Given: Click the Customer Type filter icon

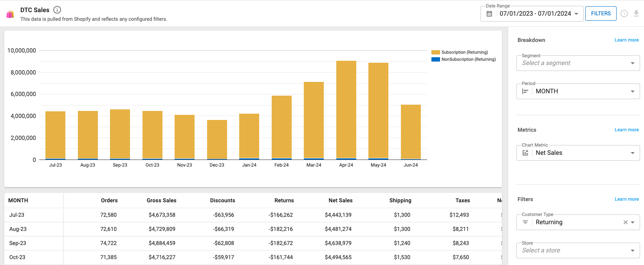Looking at the screenshot, I should pos(525,222).
